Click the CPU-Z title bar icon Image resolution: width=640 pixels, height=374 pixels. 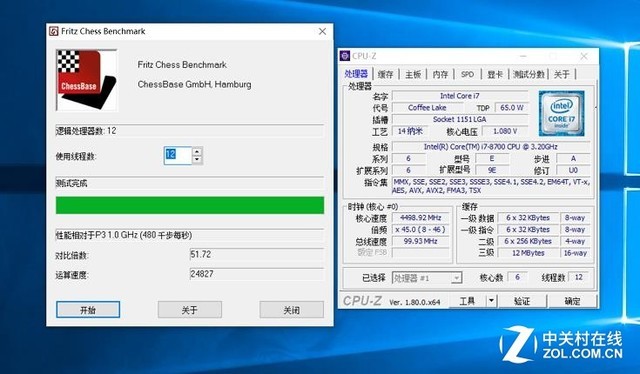pos(345,56)
